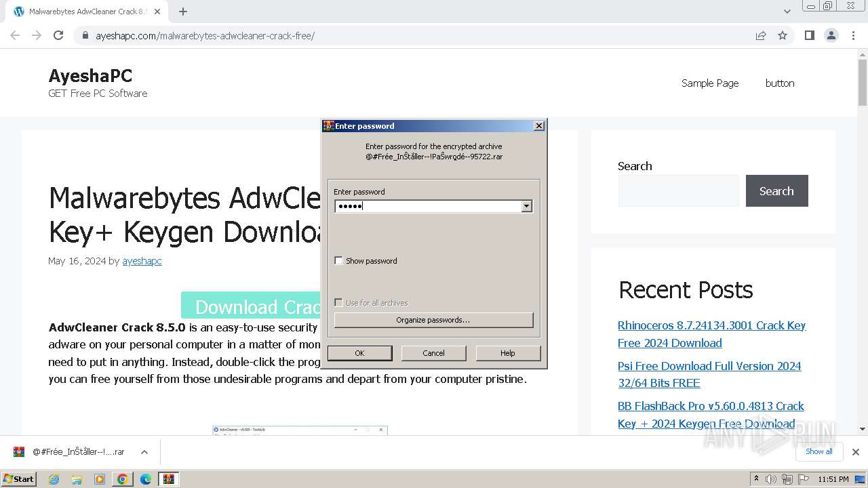Open the AyeshaPC site title

(90, 75)
